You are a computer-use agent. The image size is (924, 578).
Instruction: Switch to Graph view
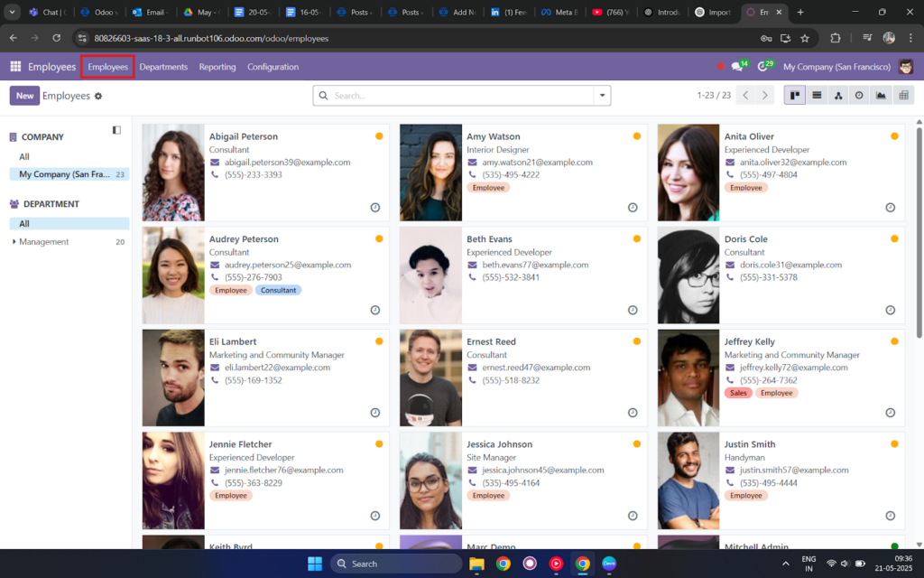[x=881, y=96]
